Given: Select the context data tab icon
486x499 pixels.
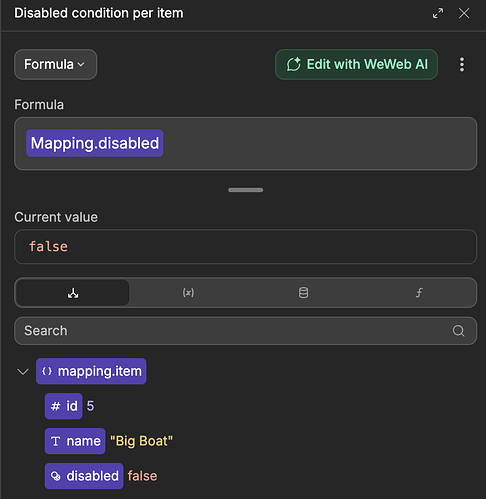Looking at the screenshot, I should tap(73, 293).
